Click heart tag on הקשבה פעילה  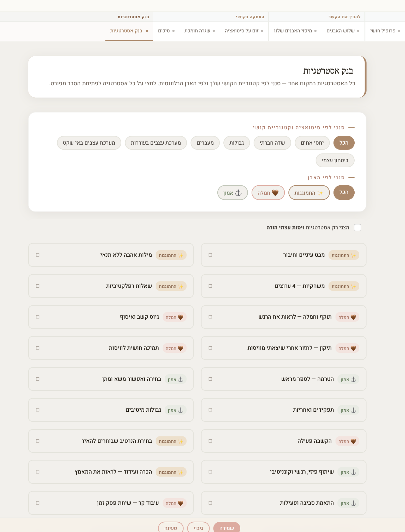point(347,441)
